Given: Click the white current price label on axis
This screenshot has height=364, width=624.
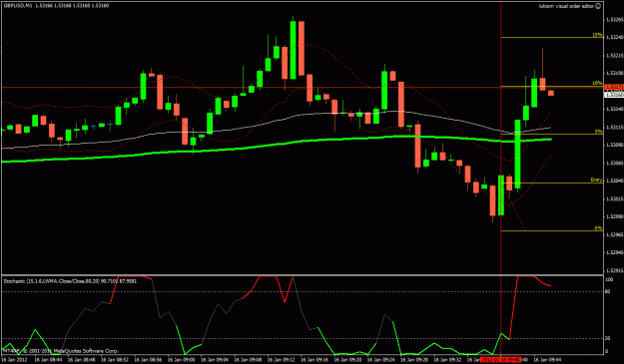Looking at the screenshot, I should [614, 95].
